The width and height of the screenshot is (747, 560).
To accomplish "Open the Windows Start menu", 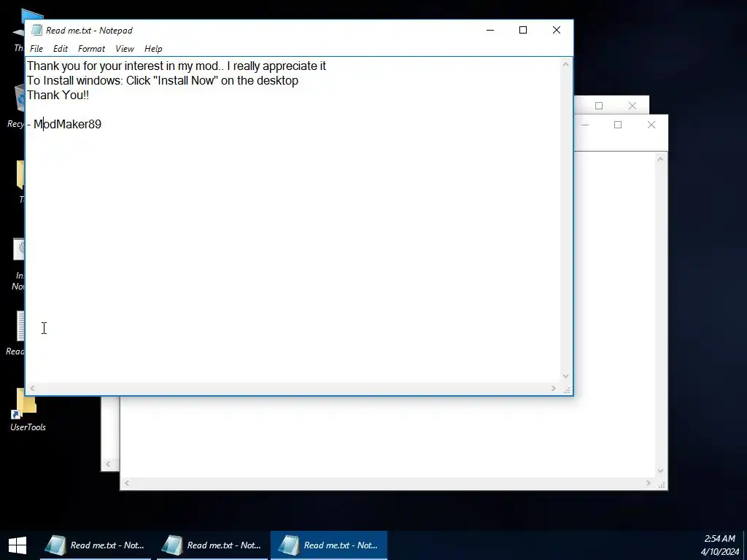I will tap(18, 545).
